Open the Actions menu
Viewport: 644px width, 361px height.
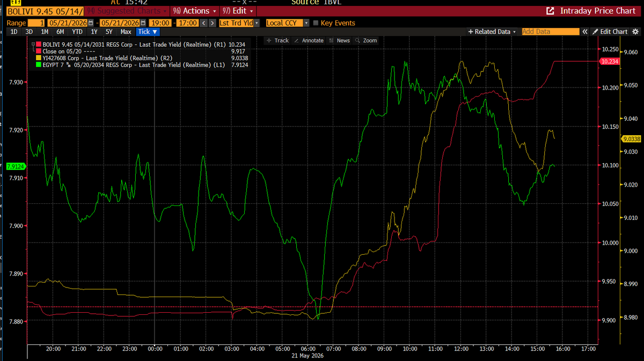(194, 11)
